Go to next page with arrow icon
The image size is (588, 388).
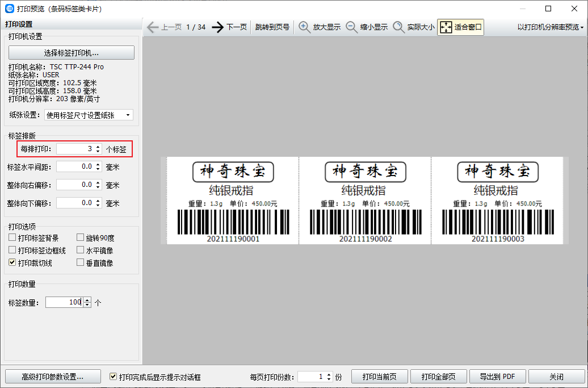(217, 27)
